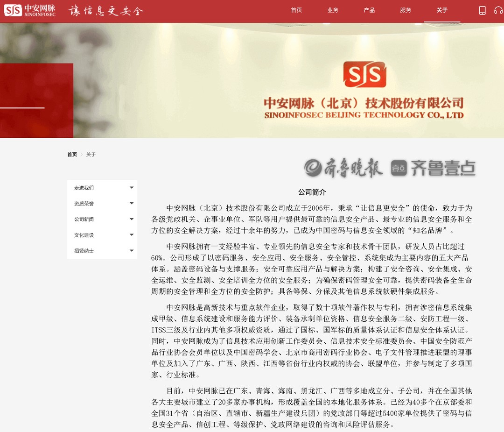Viewport: 504px width, 432px height.
Task: Expand the 文化建设 sidebar arrow
Action: [x=132, y=235]
